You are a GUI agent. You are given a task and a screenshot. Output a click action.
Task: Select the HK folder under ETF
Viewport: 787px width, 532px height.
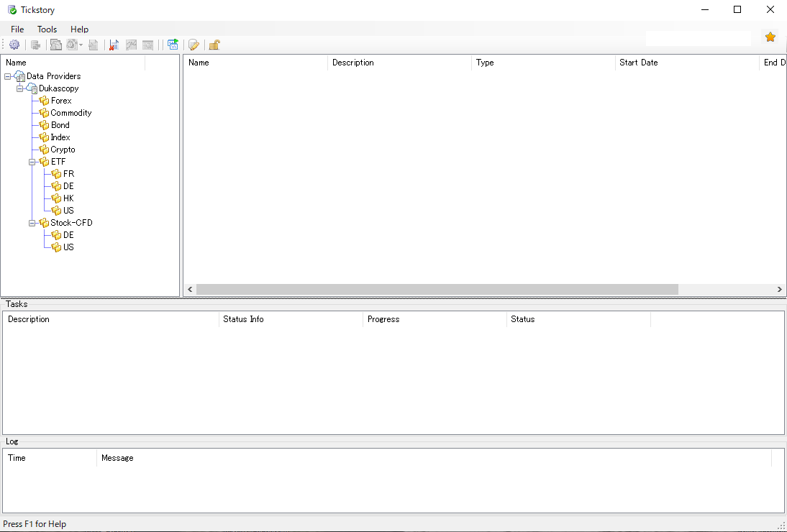(x=68, y=198)
